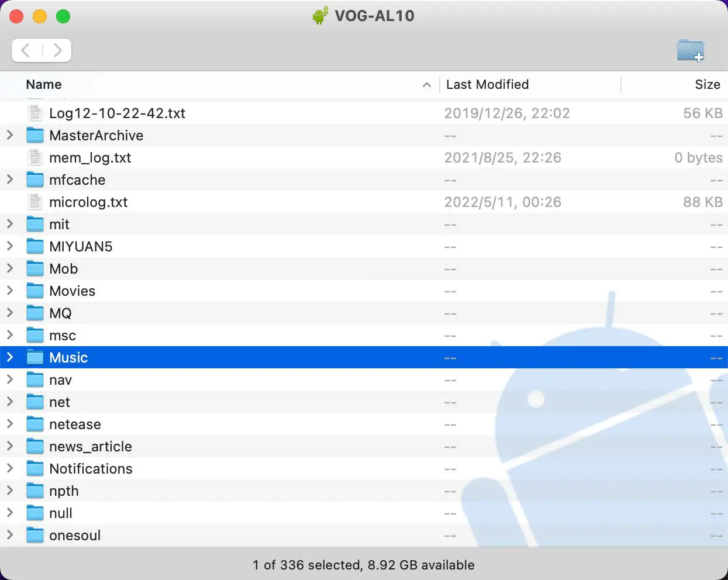This screenshot has height=580, width=728.
Task: Select the mem_log.txt file name
Action: pyautogui.click(x=90, y=158)
